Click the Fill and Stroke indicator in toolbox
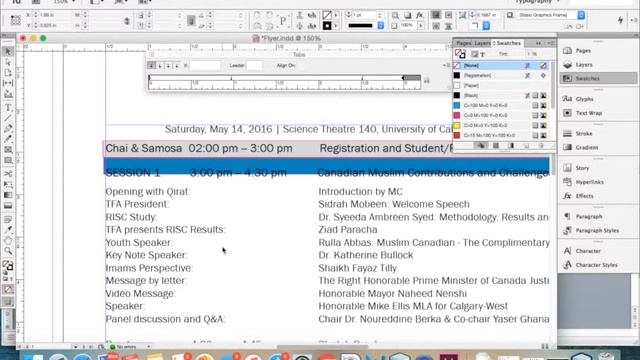Screen dimensions: 640x360 tap(7, 266)
